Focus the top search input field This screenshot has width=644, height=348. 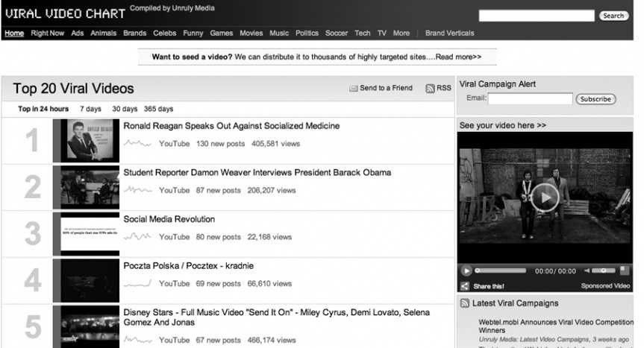[537, 16]
